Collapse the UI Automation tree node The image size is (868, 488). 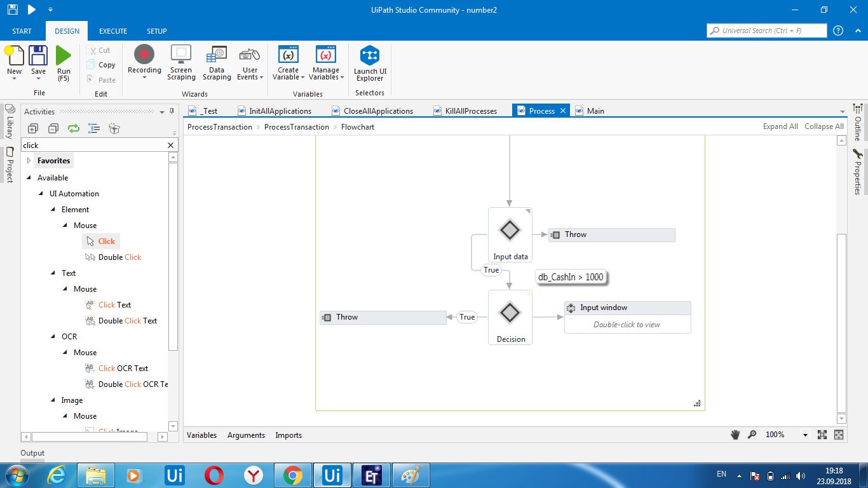[41, 194]
